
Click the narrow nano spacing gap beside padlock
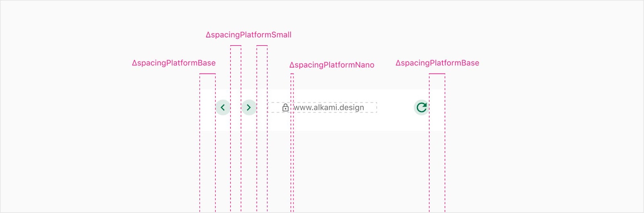pos(292,107)
